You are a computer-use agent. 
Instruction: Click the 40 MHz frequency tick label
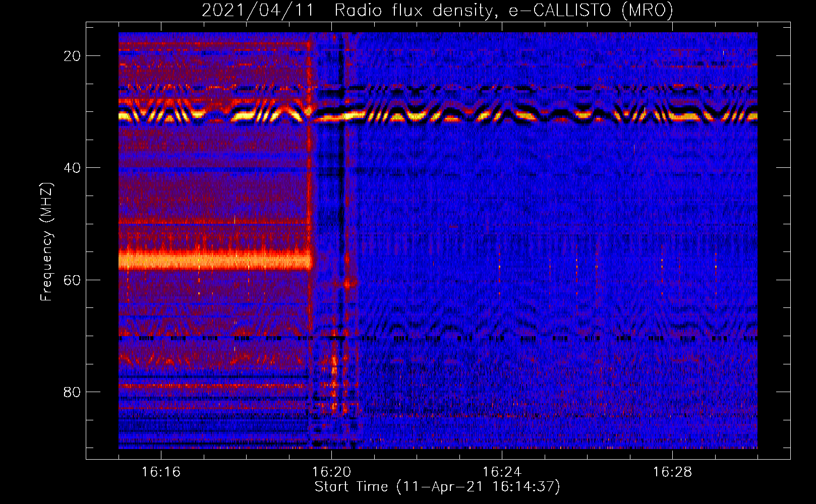click(73, 168)
